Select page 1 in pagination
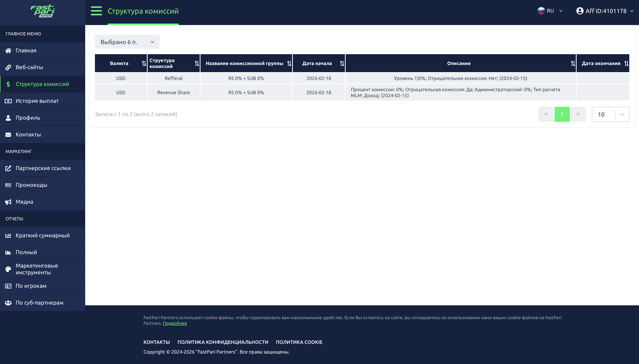 pos(562,114)
